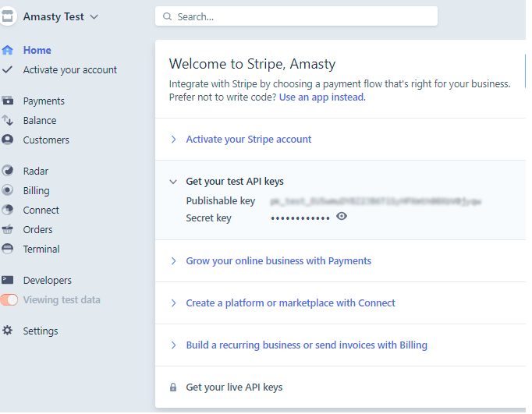Reveal the secret key with eye icon
The width and height of the screenshot is (532, 414).
click(x=342, y=216)
